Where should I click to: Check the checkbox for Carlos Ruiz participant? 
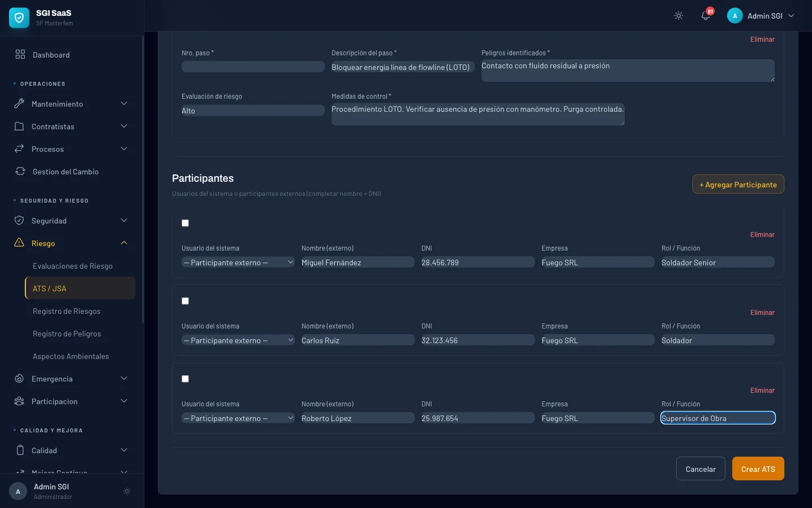coord(185,301)
